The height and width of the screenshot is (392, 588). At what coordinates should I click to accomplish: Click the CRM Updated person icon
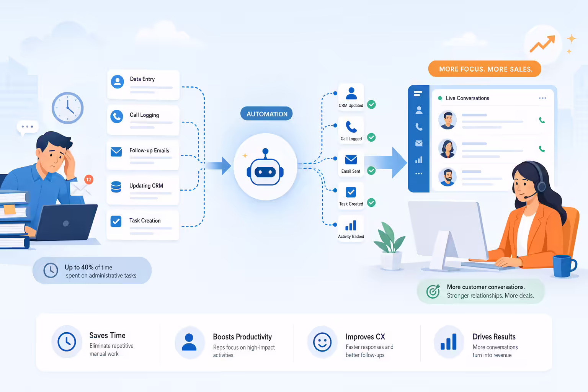tap(351, 93)
